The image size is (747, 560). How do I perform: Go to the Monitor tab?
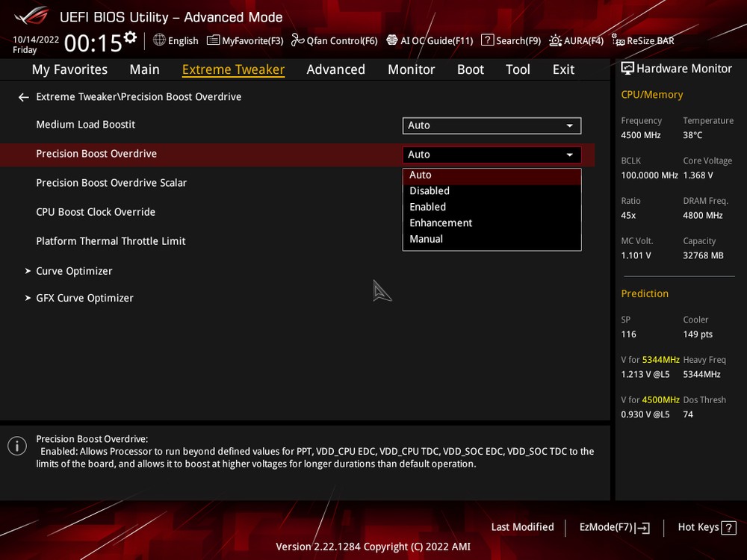pos(411,69)
